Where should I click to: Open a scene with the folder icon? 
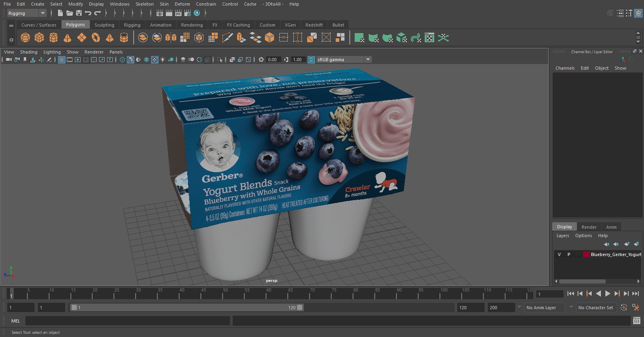click(70, 13)
